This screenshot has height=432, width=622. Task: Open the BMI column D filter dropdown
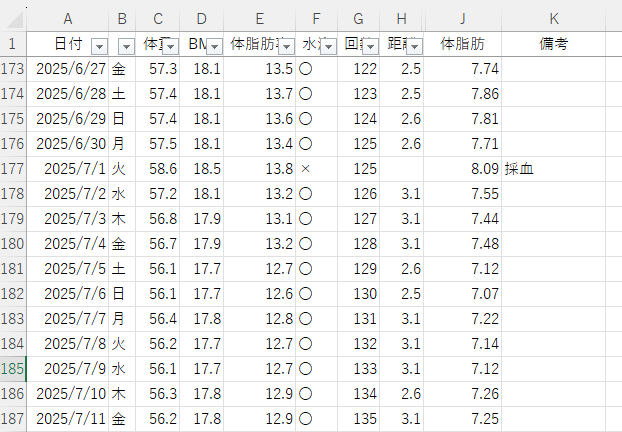(x=215, y=47)
